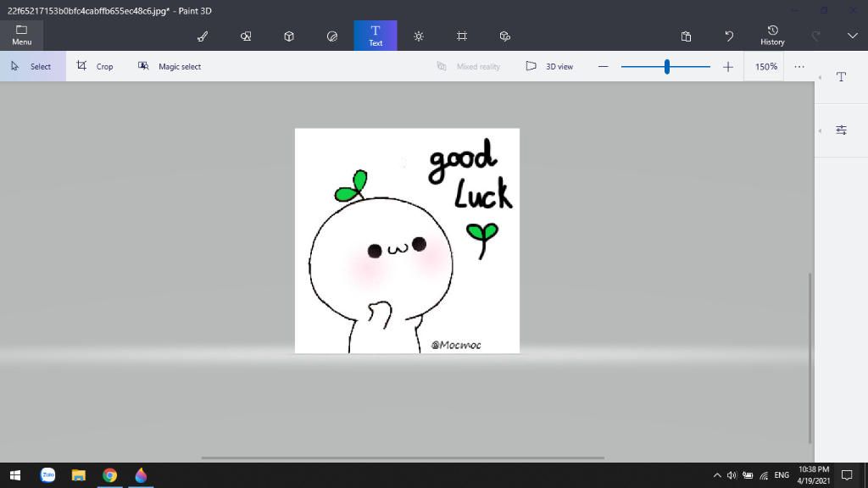
Task: Select the 3D shapes tool
Action: tap(289, 36)
